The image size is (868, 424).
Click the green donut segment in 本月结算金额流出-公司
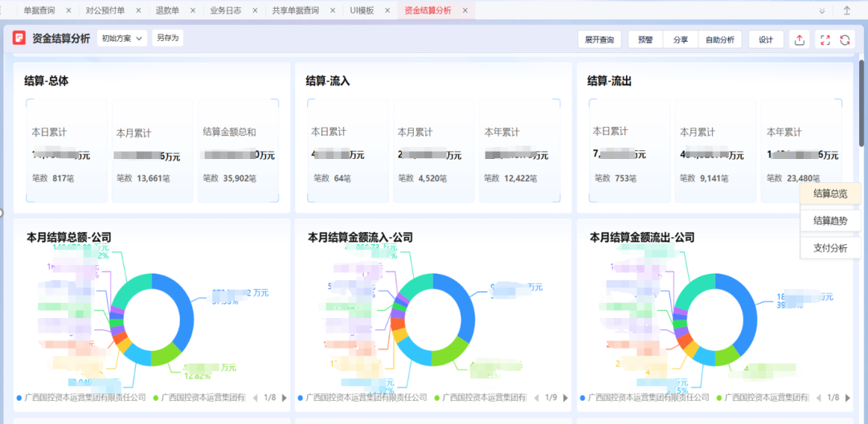(727, 356)
